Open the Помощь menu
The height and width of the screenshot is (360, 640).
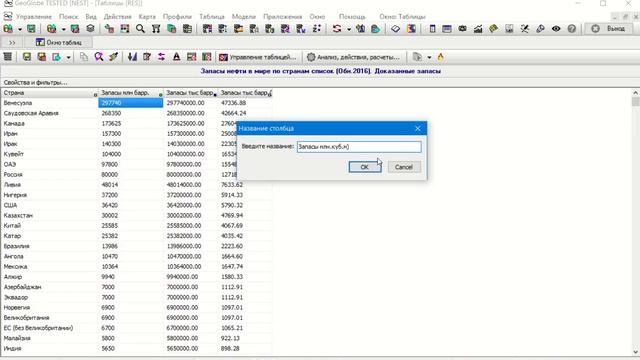tap(352, 17)
